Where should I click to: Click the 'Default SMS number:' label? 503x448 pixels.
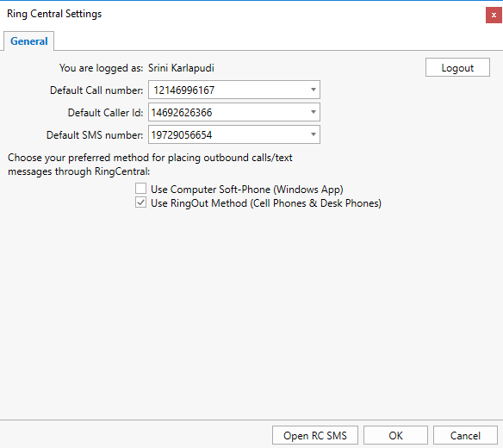click(95, 135)
